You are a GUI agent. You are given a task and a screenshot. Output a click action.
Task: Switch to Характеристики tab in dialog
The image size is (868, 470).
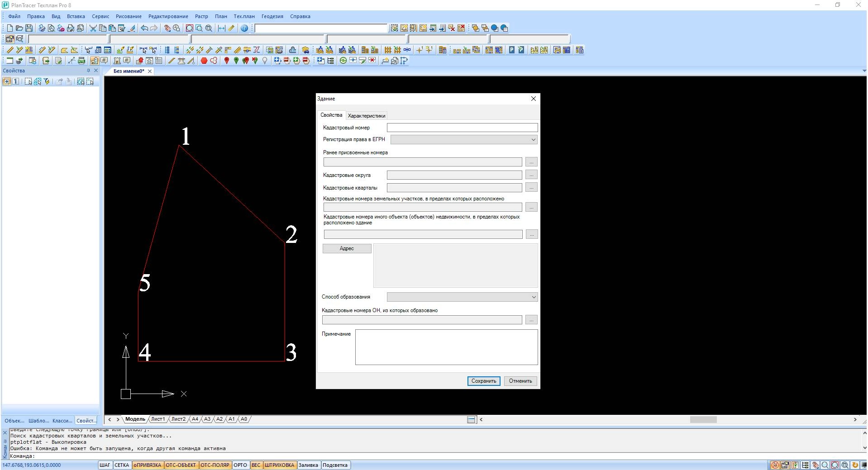[367, 116]
